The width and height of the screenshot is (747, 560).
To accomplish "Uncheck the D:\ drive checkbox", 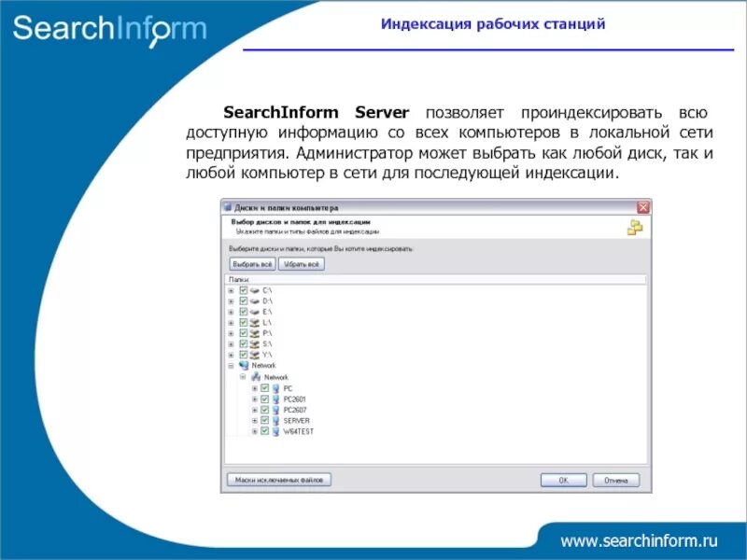I will pos(244,301).
